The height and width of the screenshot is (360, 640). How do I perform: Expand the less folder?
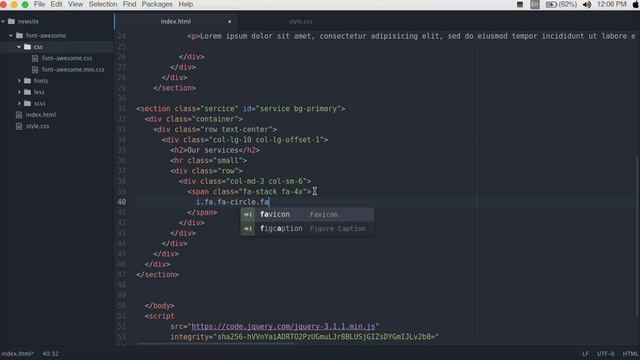19,92
